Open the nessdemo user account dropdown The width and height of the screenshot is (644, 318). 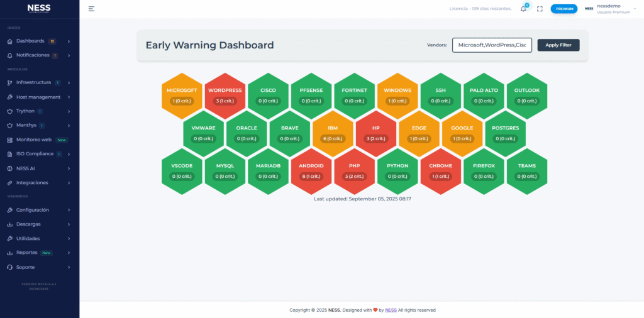tap(613, 9)
